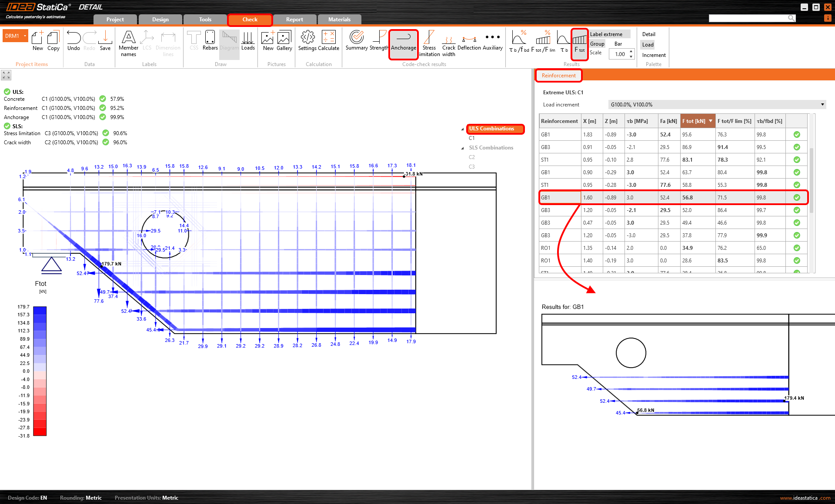
Task: Select the Anchorage code-check icon
Action: 404,41
